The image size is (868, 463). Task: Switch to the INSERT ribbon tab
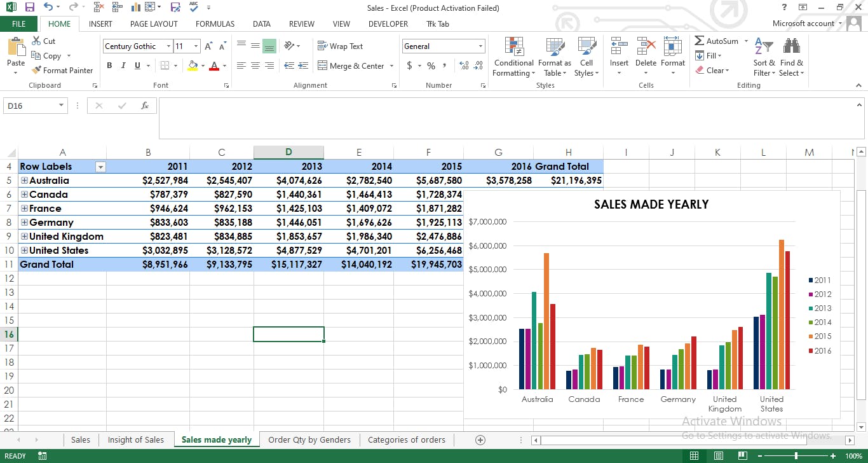[100, 24]
